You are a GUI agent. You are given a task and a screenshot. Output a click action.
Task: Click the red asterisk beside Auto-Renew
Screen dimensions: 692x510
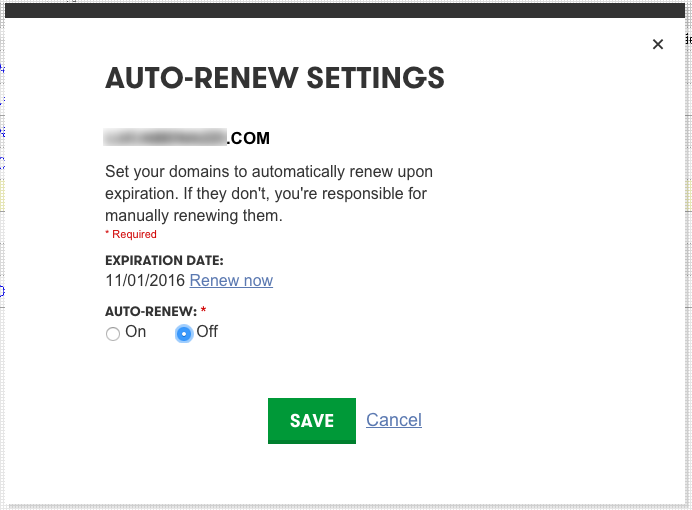point(203,311)
